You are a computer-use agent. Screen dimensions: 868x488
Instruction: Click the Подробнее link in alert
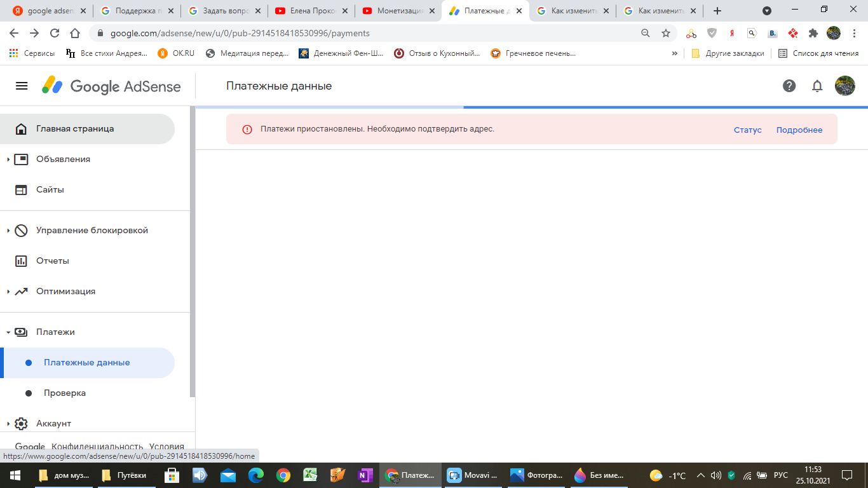tap(799, 130)
